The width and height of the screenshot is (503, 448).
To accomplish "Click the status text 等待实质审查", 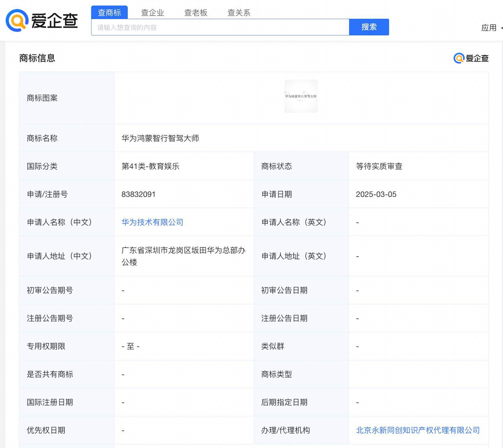I will (379, 166).
